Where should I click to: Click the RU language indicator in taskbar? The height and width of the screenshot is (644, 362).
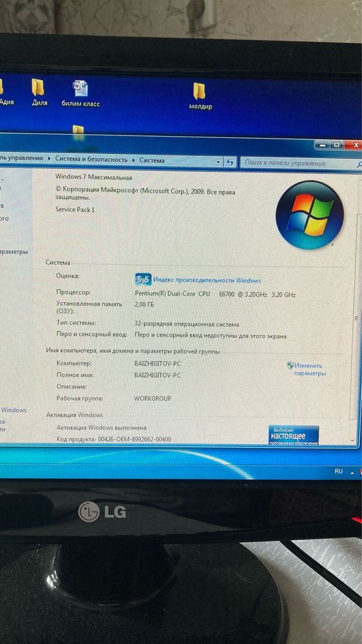tap(338, 471)
